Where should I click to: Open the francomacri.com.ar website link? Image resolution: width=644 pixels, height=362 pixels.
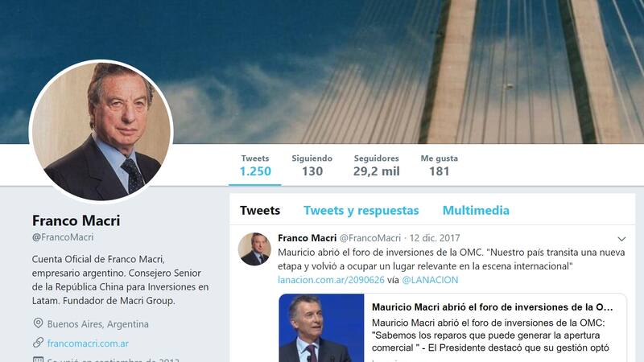(88, 343)
